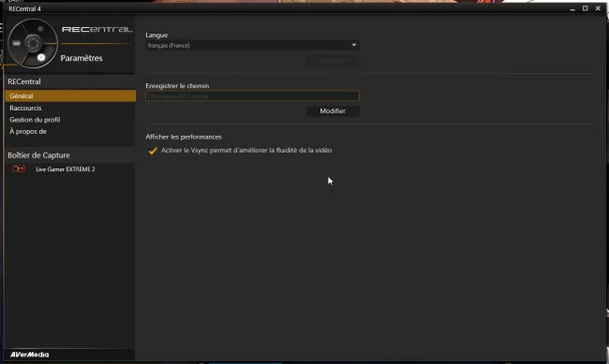Image resolution: width=609 pixels, height=364 pixels.
Task: Select the record mode dot on the dial
Action: pyautogui.click(x=40, y=29)
